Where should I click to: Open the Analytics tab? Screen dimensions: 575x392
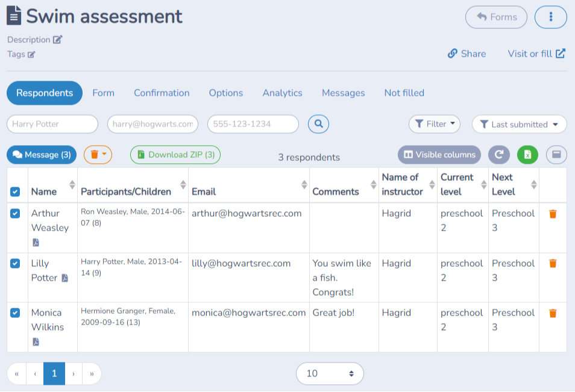point(282,93)
